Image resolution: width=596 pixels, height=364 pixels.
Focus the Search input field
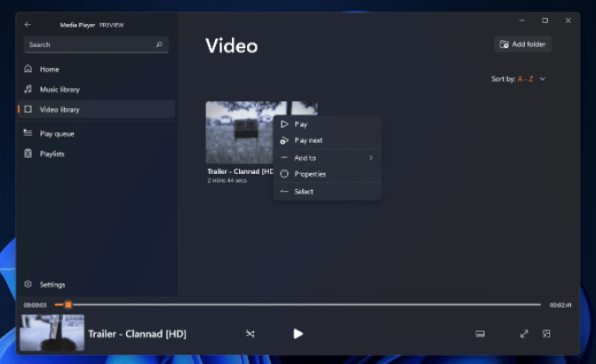click(x=96, y=44)
